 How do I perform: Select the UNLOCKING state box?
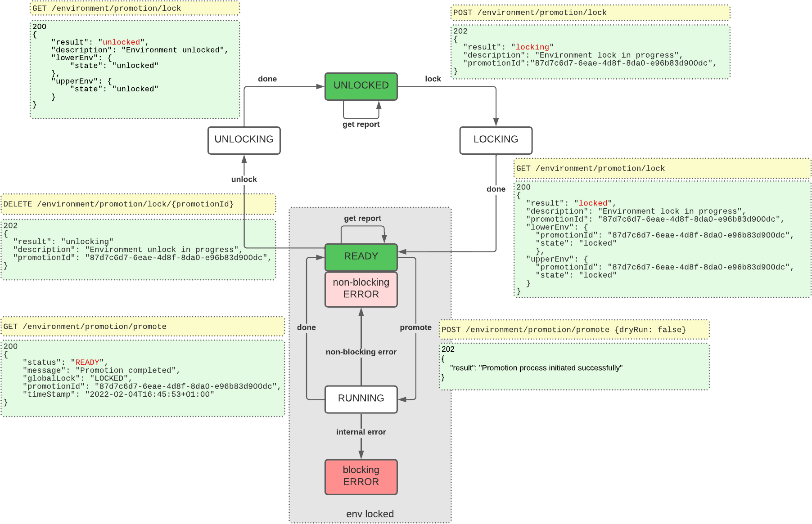pyautogui.click(x=244, y=140)
